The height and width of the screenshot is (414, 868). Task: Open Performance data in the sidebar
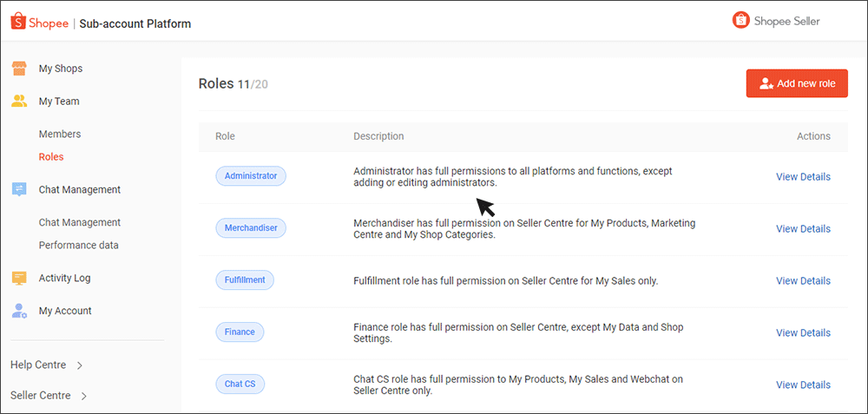click(x=78, y=246)
